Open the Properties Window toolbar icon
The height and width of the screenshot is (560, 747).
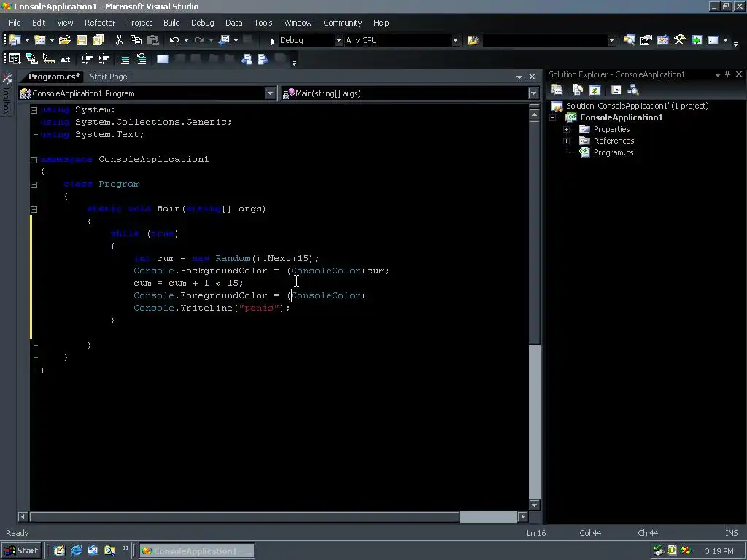(x=646, y=41)
